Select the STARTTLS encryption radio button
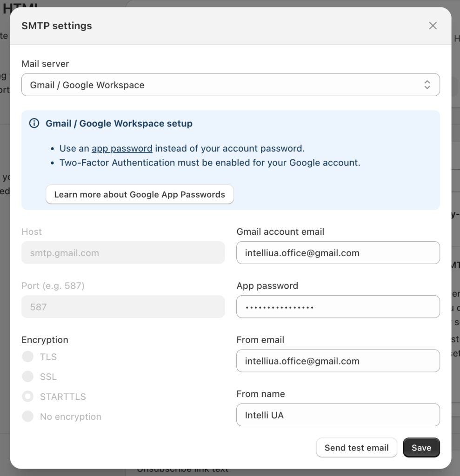 tap(27, 397)
